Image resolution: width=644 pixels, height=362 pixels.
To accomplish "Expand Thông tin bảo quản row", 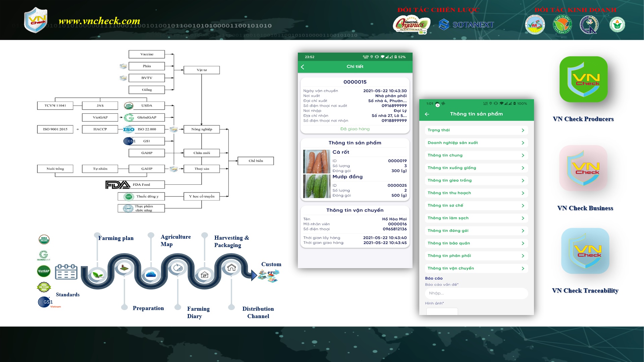I will tap(476, 243).
